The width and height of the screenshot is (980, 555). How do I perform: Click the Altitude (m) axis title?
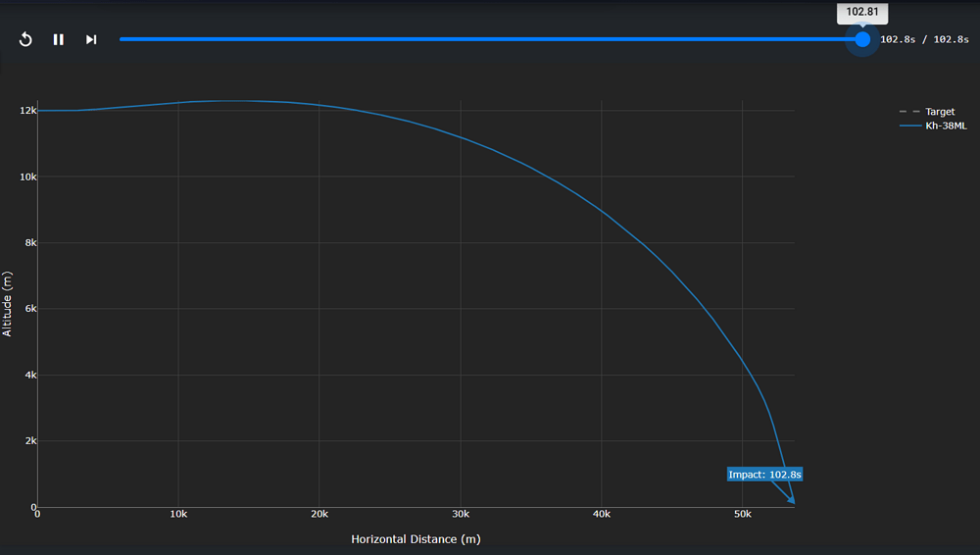(8, 305)
